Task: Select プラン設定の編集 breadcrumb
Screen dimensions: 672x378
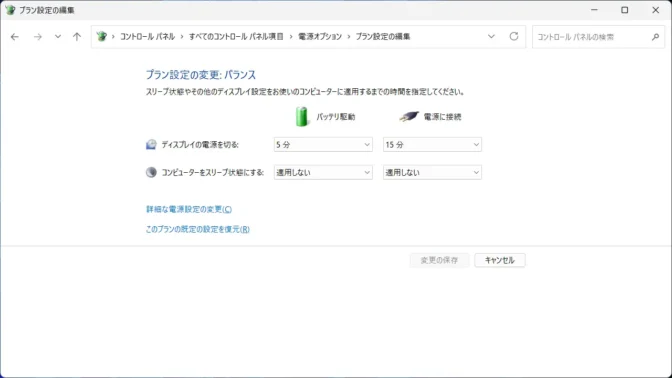Action: (383, 37)
